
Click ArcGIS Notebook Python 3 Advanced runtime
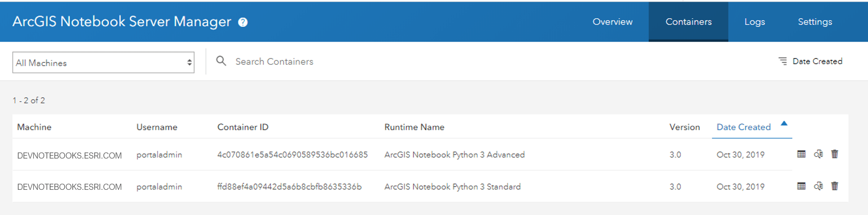(x=454, y=155)
